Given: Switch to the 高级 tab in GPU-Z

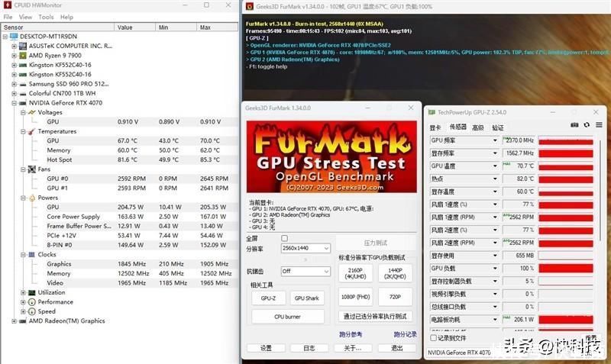Looking at the screenshot, I should 478,127.
